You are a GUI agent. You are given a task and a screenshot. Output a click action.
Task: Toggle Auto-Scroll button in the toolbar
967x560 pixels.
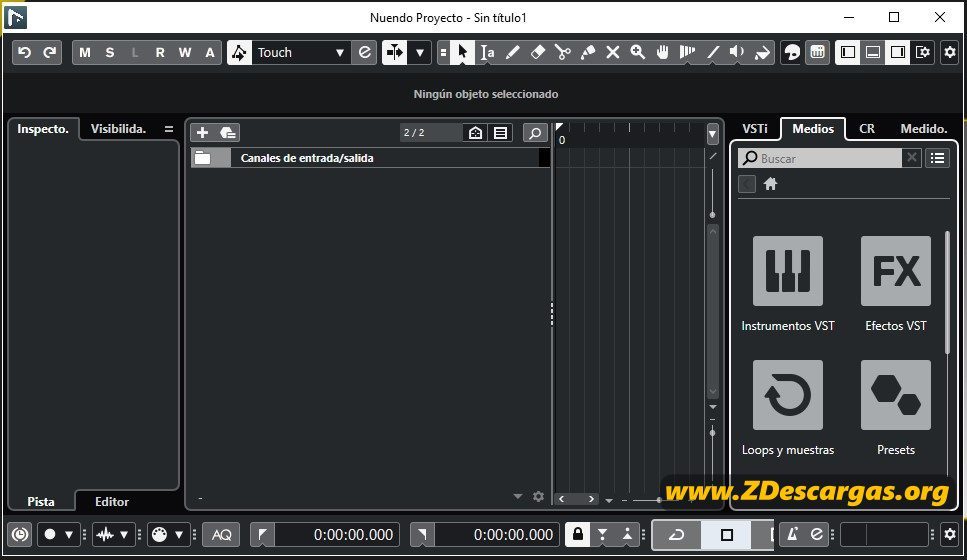click(x=395, y=52)
